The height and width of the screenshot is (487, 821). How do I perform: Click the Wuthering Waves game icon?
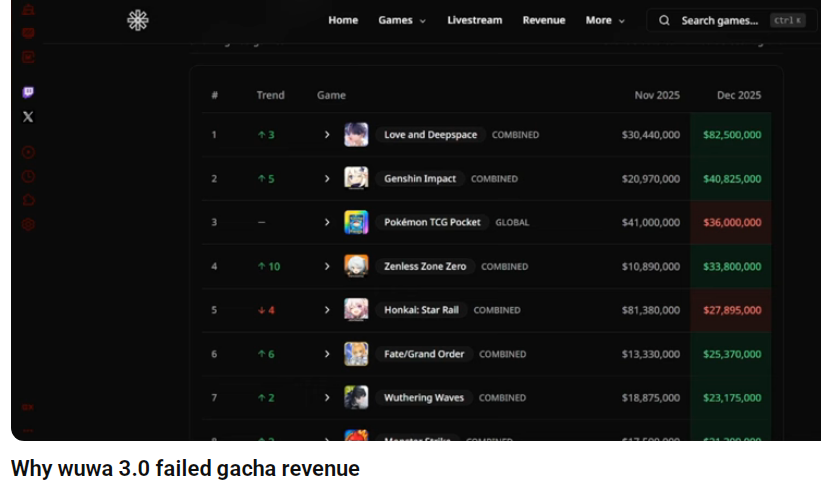(356, 397)
